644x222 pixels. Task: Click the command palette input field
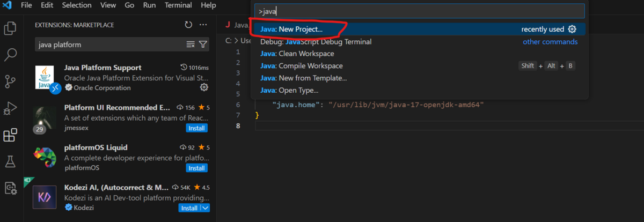click(x=419, y=11)
